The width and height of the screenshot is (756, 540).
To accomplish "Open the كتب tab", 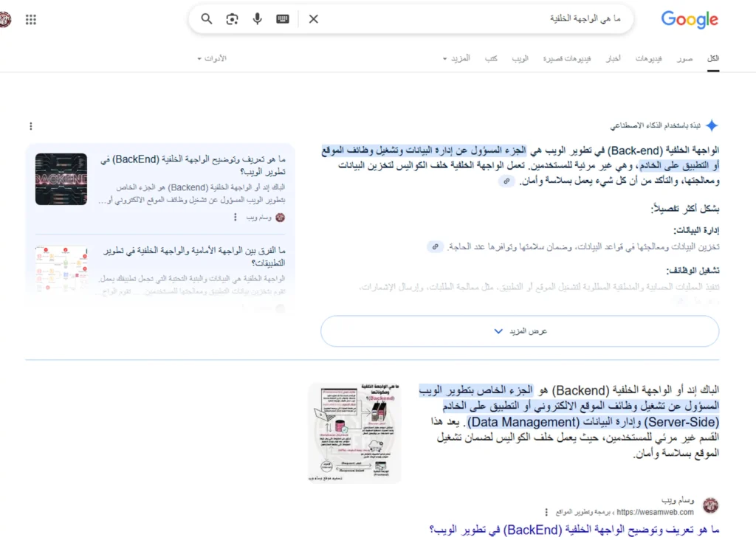I will [x=491, y=59].
